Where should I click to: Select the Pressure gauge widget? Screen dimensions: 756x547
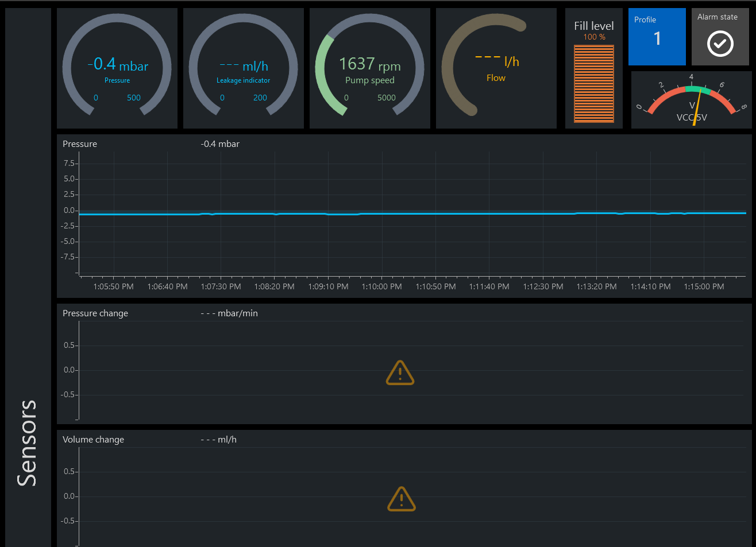pyautogui.click(x=117, y=68)
